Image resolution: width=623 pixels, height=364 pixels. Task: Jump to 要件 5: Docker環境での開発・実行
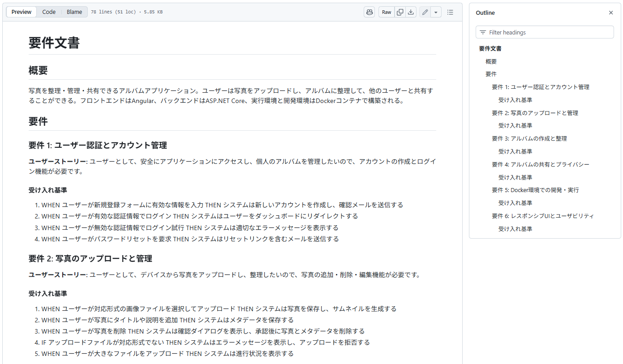(535, 190)
